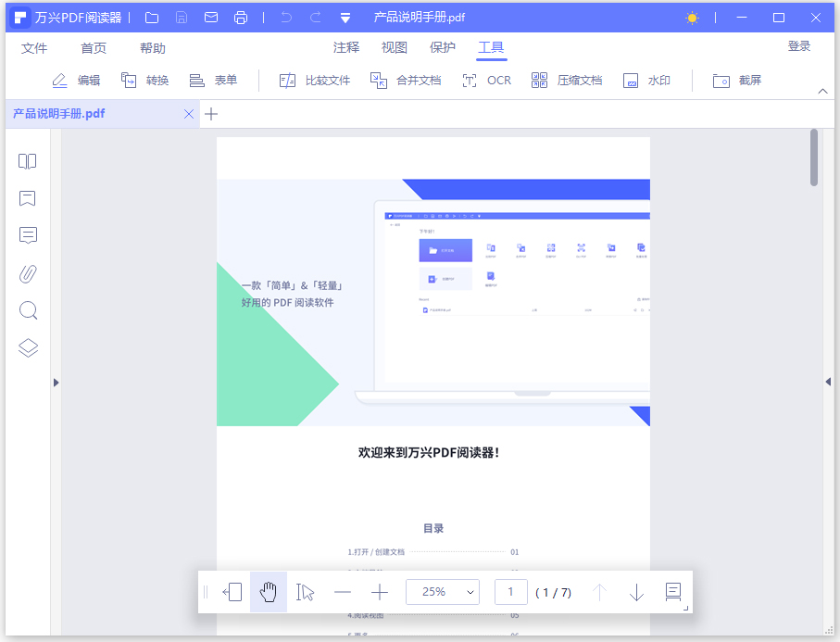
Task: Click the page number input field
Action: [x=510, y=592]
